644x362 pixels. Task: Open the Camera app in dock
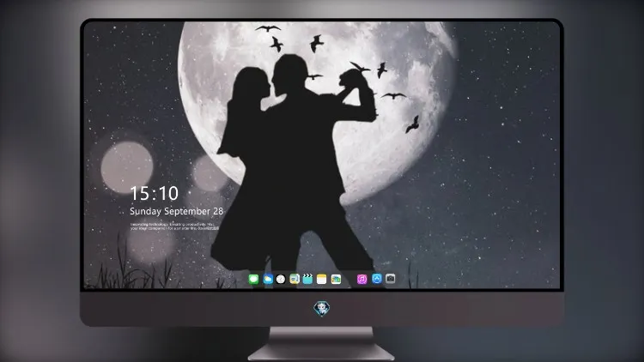[x=391, y=279]
